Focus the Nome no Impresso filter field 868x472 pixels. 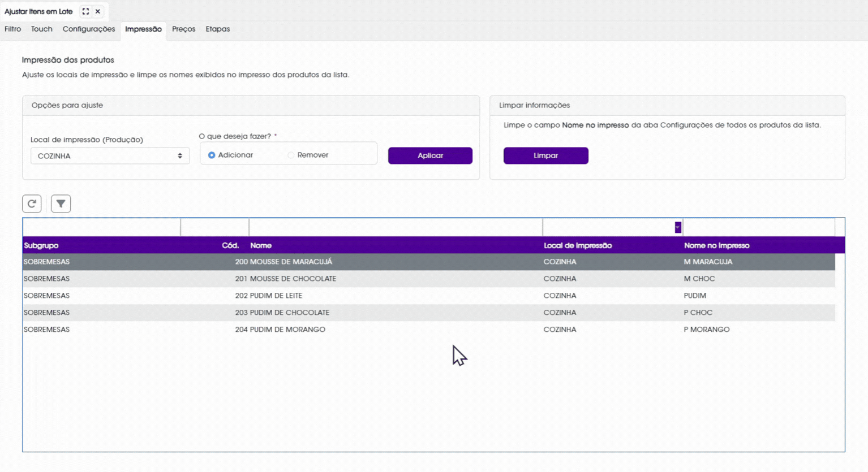[759, 227]
